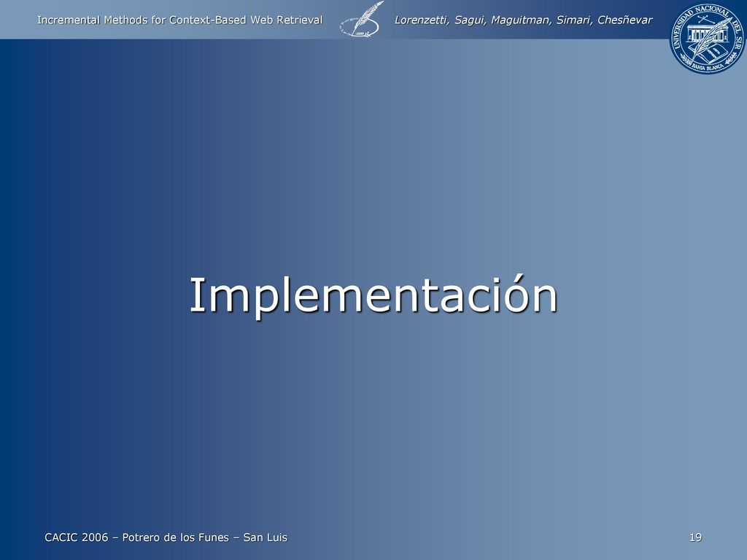This screenshot has height=560, width=747.
Task: Click slide number 19
Action: pyautogui.click(x=695, y=537)
